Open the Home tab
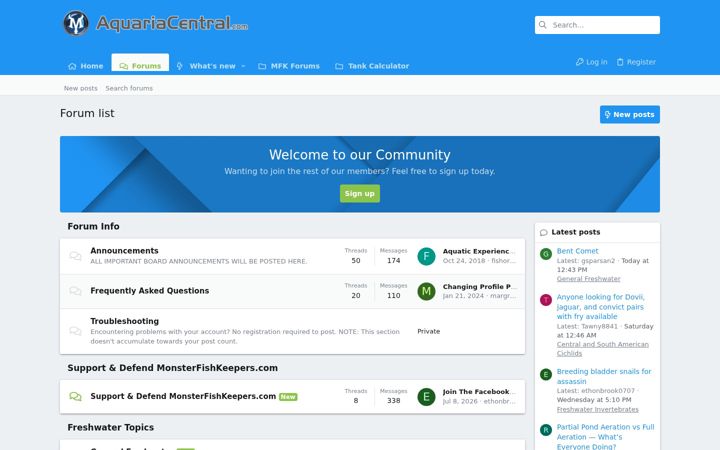The image size is (720, 450). [x=85, y=66]
